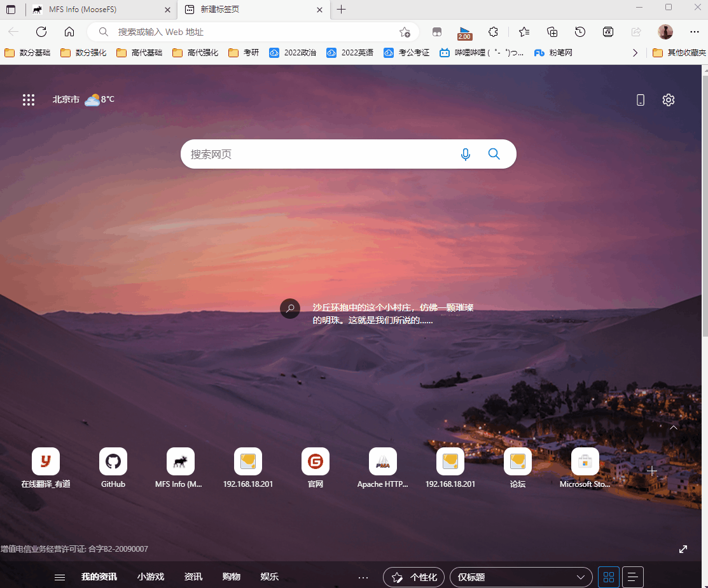Image resolution: width=708 pixels, height=588 pixels.
Task: Open page settings gear icon
Action: click(668, 100)
